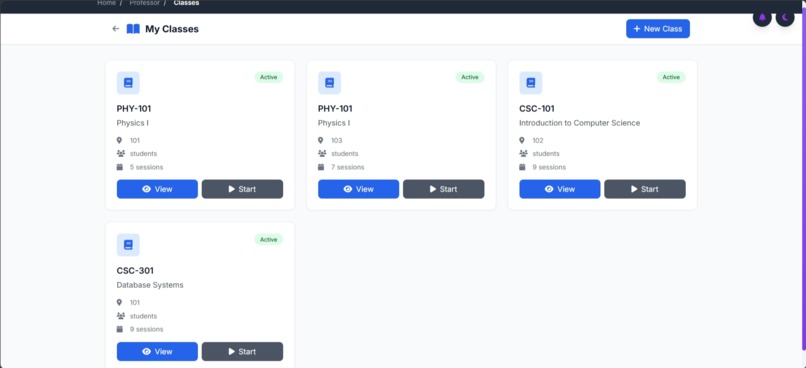Click the Database Systems course name

pos(150,285)
